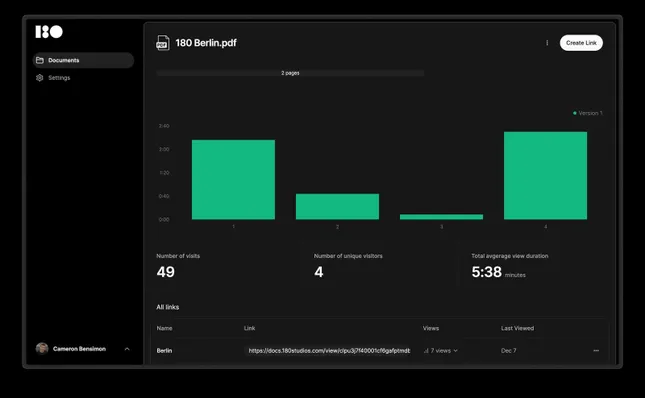Select the tallest bar for page 4
The image size is (645, 398).
coord(545,176)
